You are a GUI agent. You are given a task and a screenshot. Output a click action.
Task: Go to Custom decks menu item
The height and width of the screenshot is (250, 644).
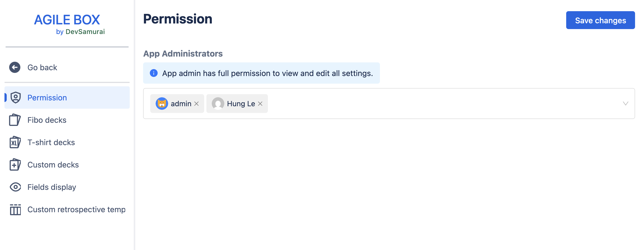coord(53,165)
